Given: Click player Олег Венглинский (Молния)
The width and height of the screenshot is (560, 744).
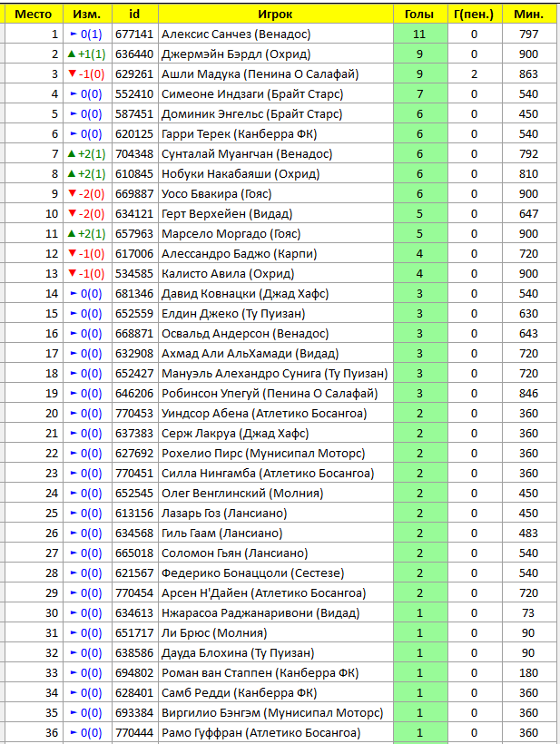Looking at the screenshot, I should tap(242, 493).
